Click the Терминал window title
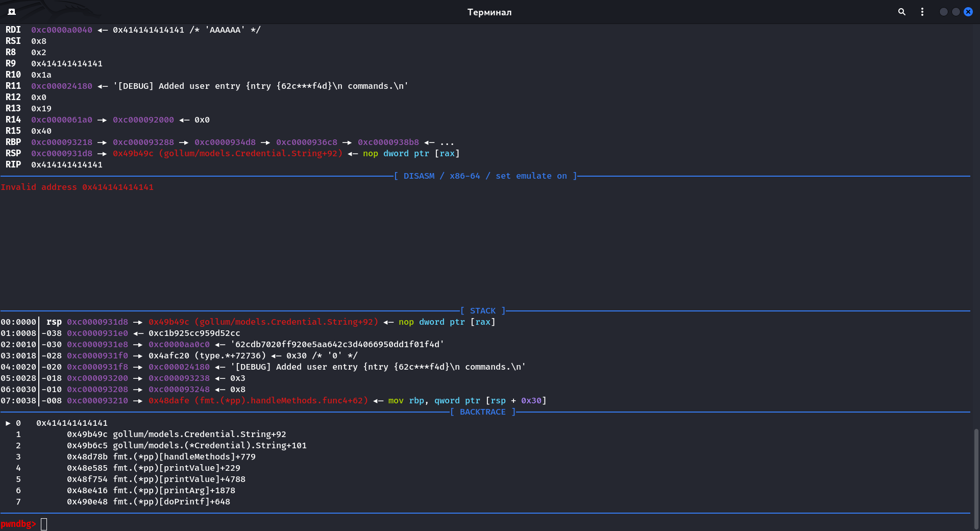This screenshot has width=980, height=531. click(x=489, y=12)
